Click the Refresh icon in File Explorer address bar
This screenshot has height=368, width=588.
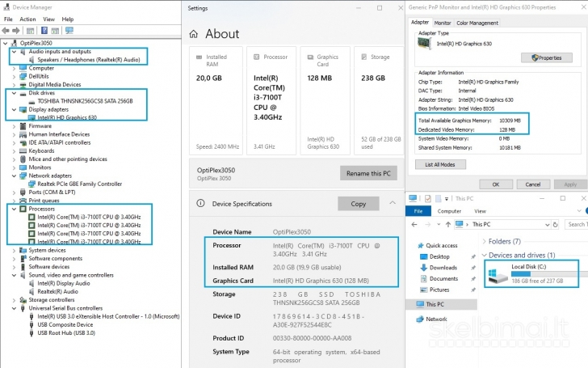[556, 225]
